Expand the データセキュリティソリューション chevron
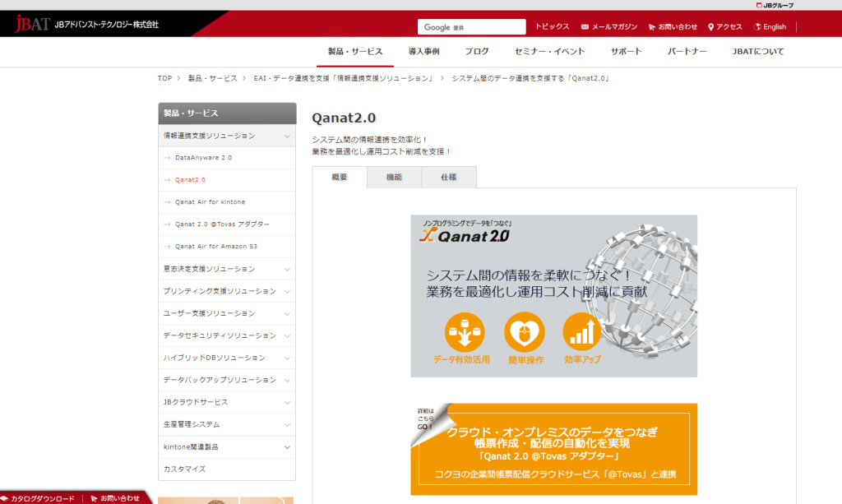The width and height of the screenshot is (842, 504). tap(287, 336)
